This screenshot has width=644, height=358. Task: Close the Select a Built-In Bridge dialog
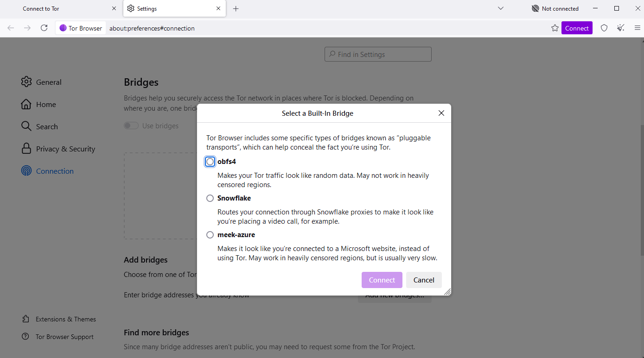pos(441,113)
